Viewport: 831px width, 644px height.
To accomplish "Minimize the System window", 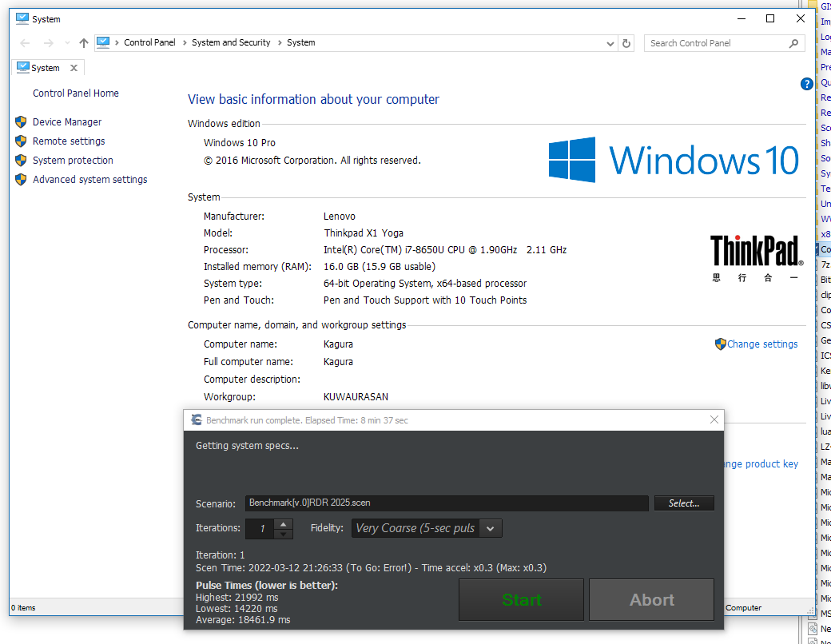I will [742, 18].
